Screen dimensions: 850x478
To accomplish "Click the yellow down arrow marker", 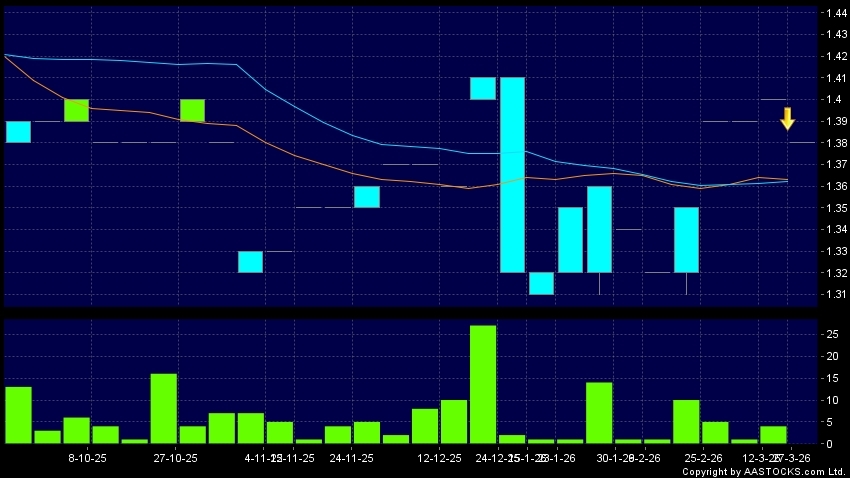I will coord(788,119).
